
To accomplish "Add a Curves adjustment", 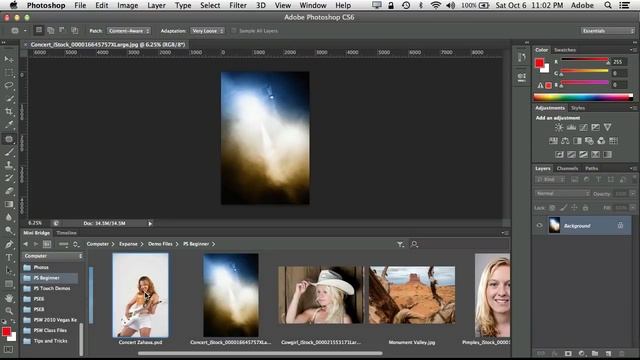I will point(583,127).
